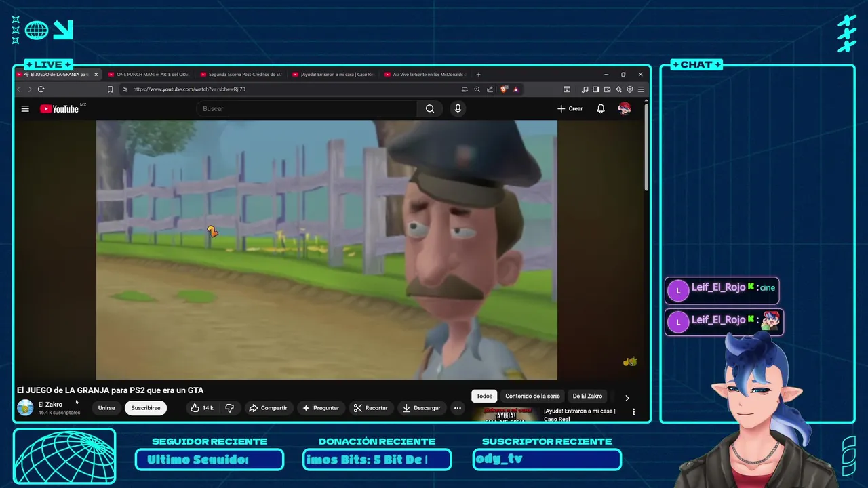Start voice search with the microphone icon
This screenshot has width=868, height=488.
(x=458, y=109)
